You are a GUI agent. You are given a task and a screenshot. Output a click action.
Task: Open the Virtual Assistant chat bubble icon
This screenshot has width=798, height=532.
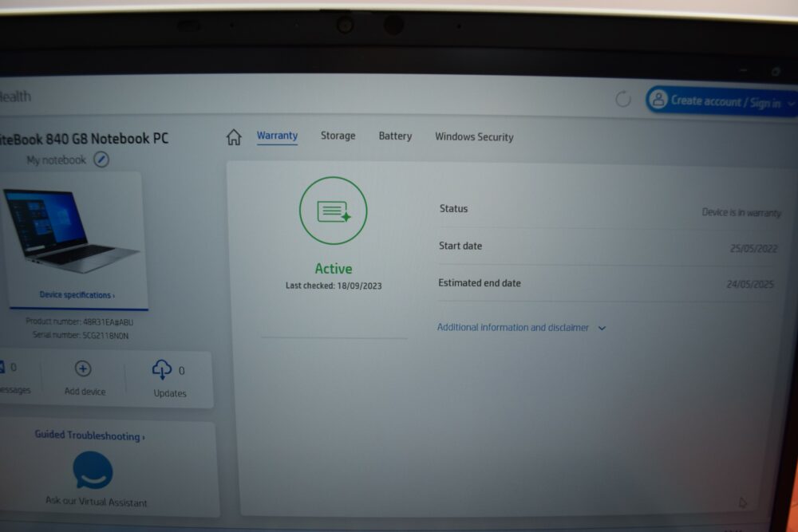(93, 471)
